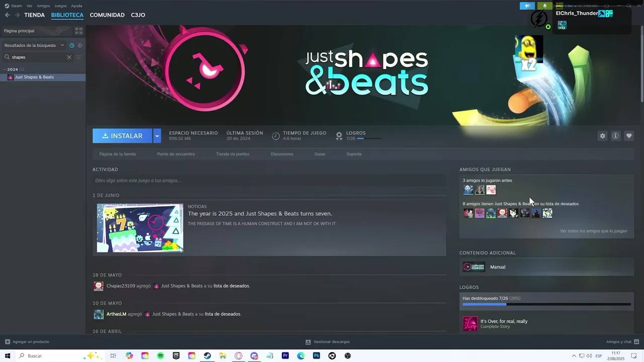Open the C3JO profile tab

(138, 15)
